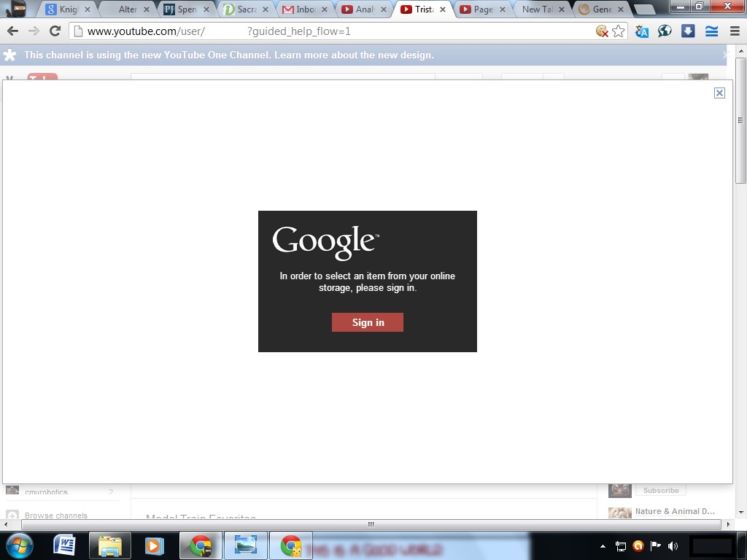
Task: Click the vertical scrollbar thumb
Action: [x=741, y=120]
